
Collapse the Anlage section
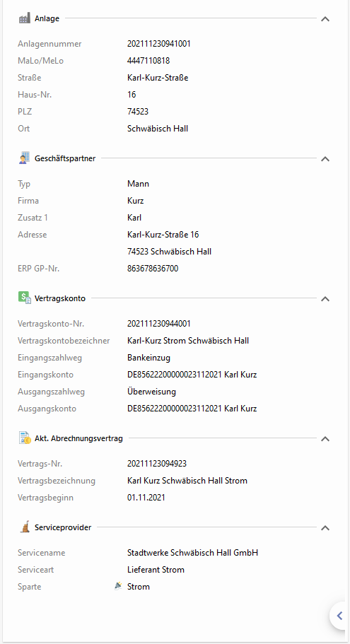click(x=325, y=19)
